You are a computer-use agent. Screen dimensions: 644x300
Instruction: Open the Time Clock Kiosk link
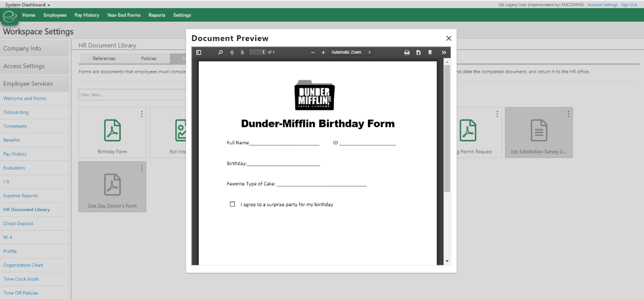(21, 279)
